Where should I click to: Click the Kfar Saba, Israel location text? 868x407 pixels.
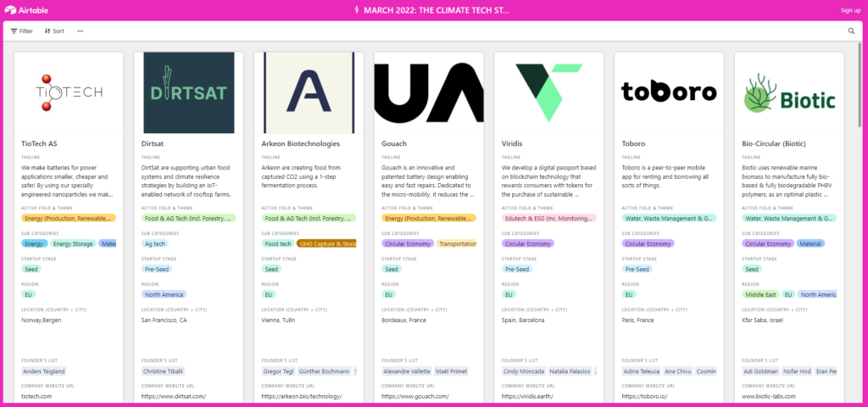[764, 320]
